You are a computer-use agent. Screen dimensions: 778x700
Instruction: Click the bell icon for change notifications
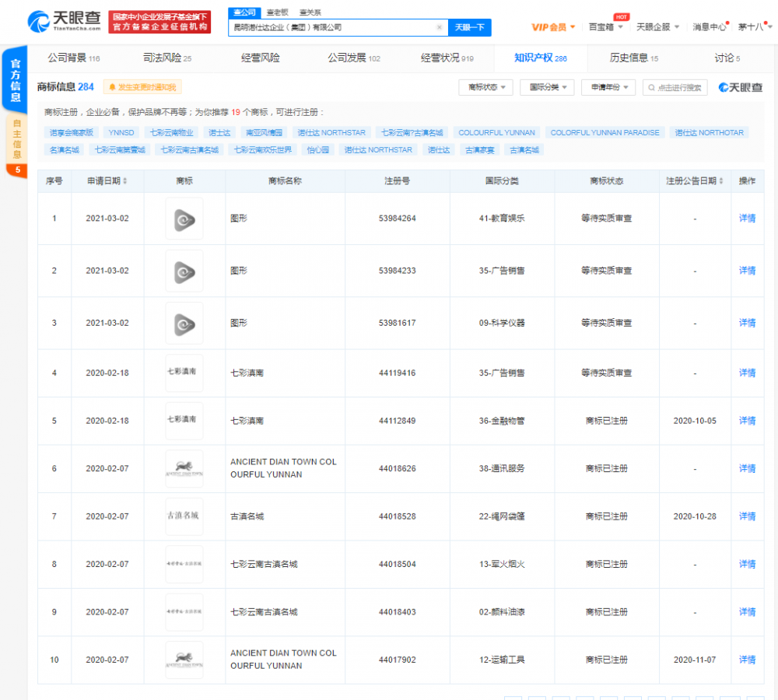[112, 87]
